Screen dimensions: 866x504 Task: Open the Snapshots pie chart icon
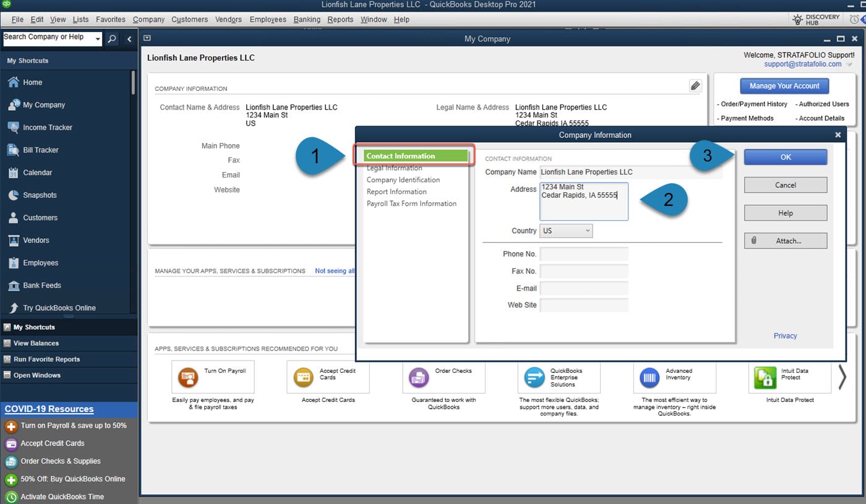tap(13, 195)
